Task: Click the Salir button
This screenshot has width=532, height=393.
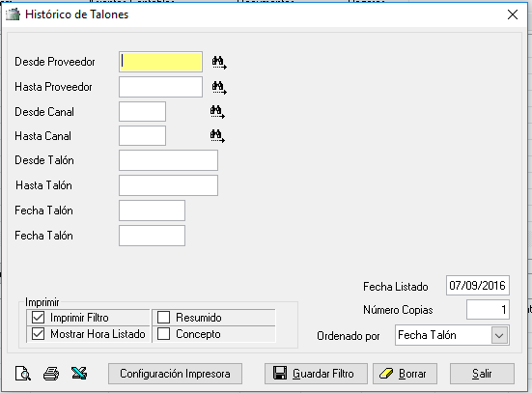Action: [482, 374]
